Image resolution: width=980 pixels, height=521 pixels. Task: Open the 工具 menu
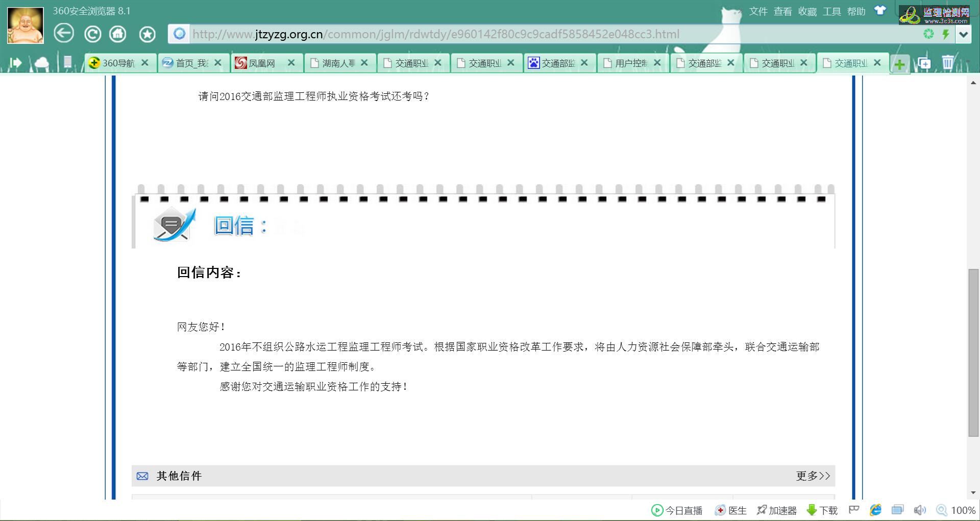point(831,11)
